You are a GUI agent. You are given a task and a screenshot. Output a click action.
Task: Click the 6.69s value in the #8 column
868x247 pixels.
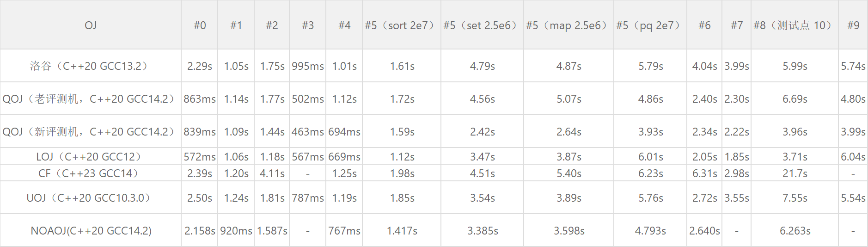795,99
